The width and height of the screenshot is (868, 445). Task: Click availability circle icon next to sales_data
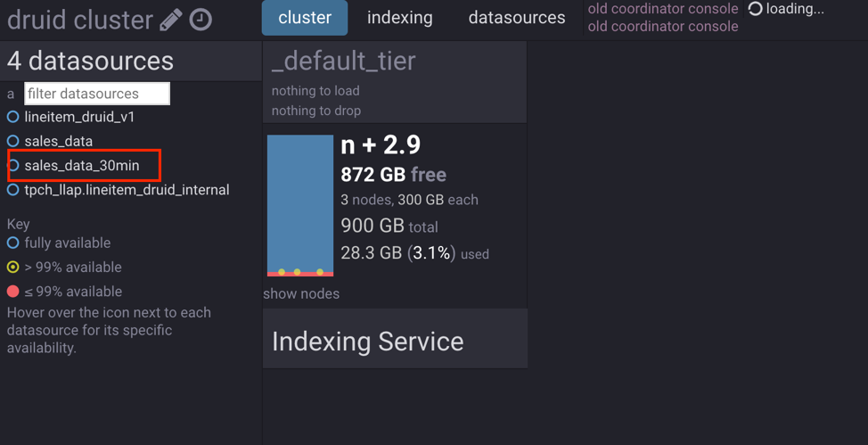click(12, 141)
